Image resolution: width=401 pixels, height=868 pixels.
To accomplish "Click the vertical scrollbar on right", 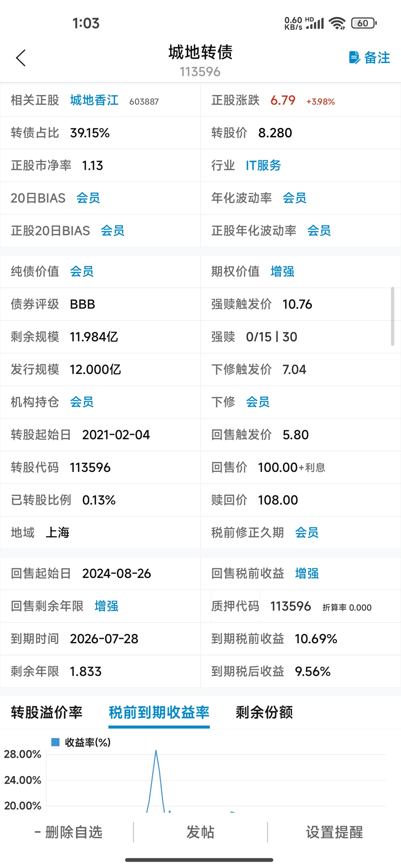I will [392, 316].
